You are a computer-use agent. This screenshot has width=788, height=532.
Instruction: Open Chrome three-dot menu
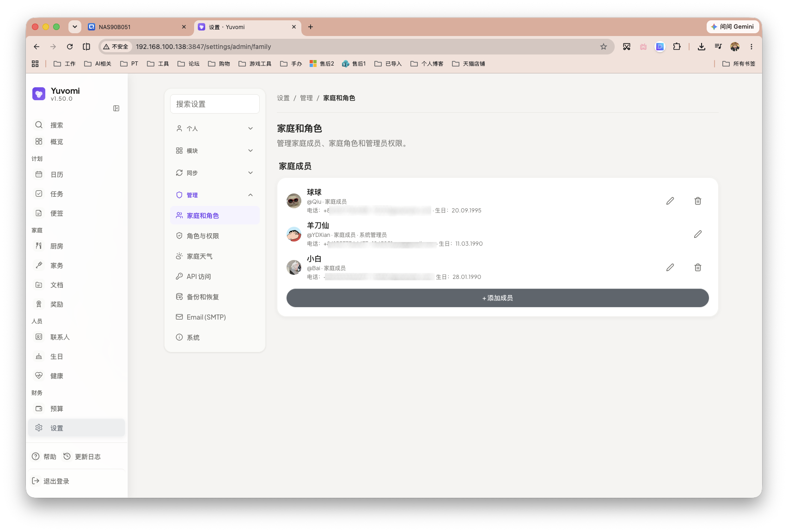coord(751,47)
